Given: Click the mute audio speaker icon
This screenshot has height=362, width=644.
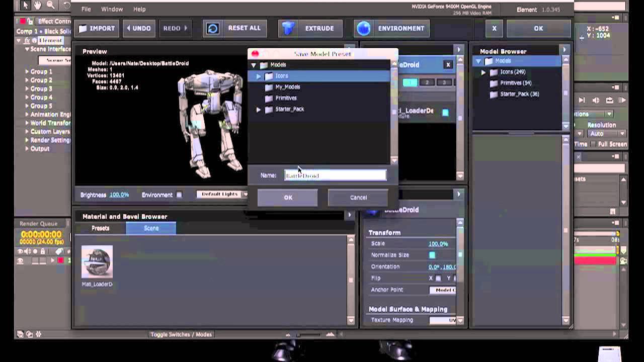Looking at the screenshot, I should pos(596,101).
